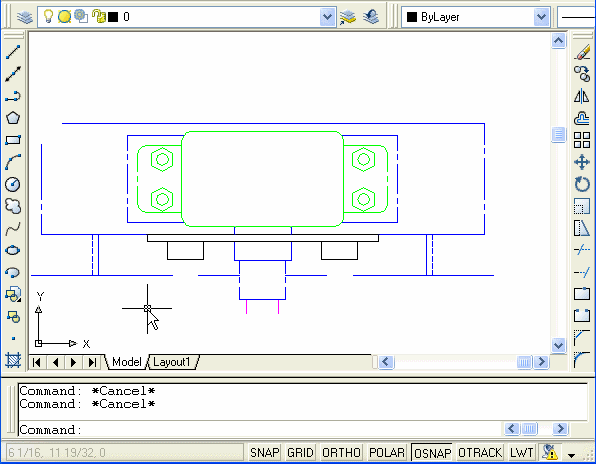Go to the previous layout tab
The height and width of the screenshot is (464, 596).
(55, 362)
